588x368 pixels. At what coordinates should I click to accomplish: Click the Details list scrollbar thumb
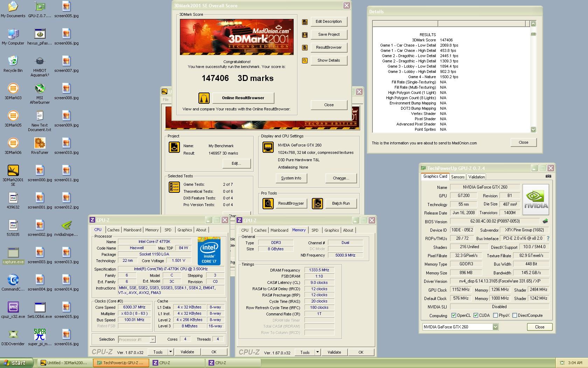[533, 34]
